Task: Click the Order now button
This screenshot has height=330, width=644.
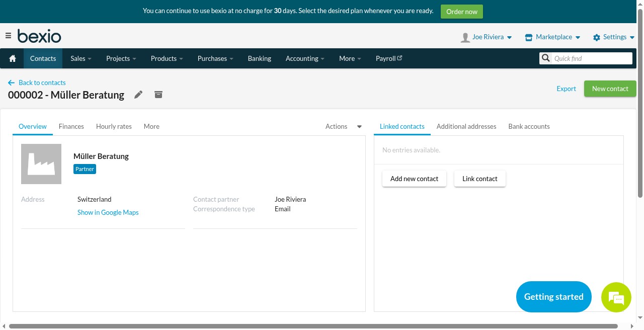Action: pyautogui.click(x=462, y=12)
